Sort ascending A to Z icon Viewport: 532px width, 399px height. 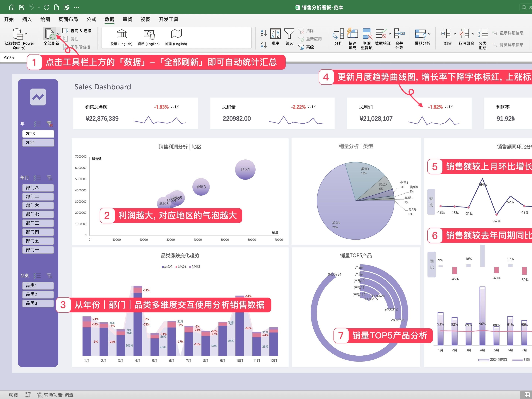tap(264, 33)
